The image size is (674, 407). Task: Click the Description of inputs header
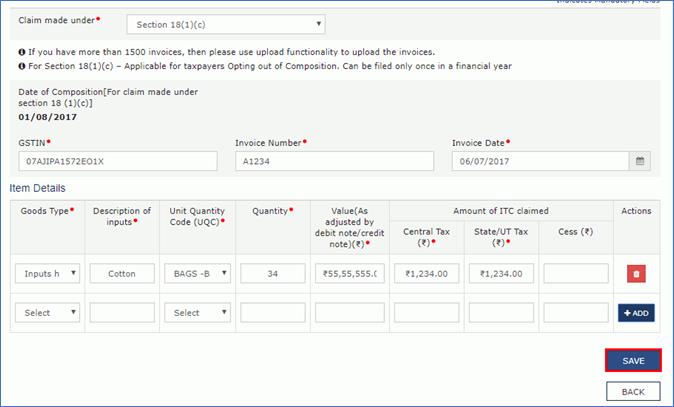click(x=122, y=216)
